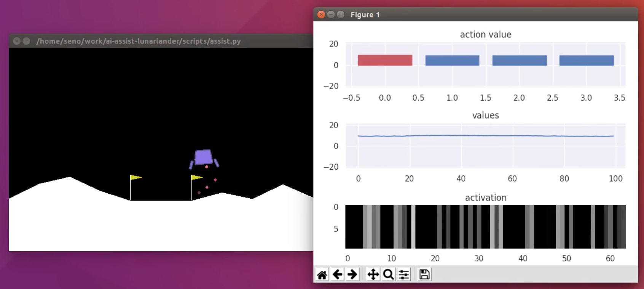Image resolution: width=644 pixels, height=289 pixels.
Task: Minimize the Figure 1 window
Action: [x=331, y=14]
